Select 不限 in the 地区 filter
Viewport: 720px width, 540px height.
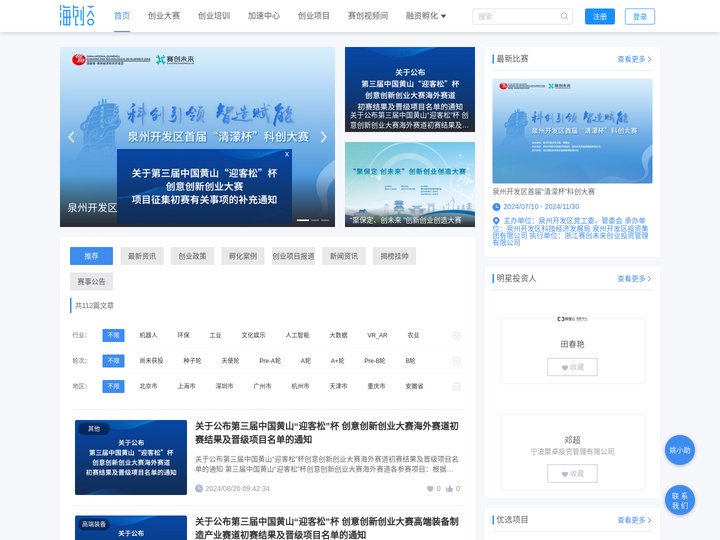[113, 387]
